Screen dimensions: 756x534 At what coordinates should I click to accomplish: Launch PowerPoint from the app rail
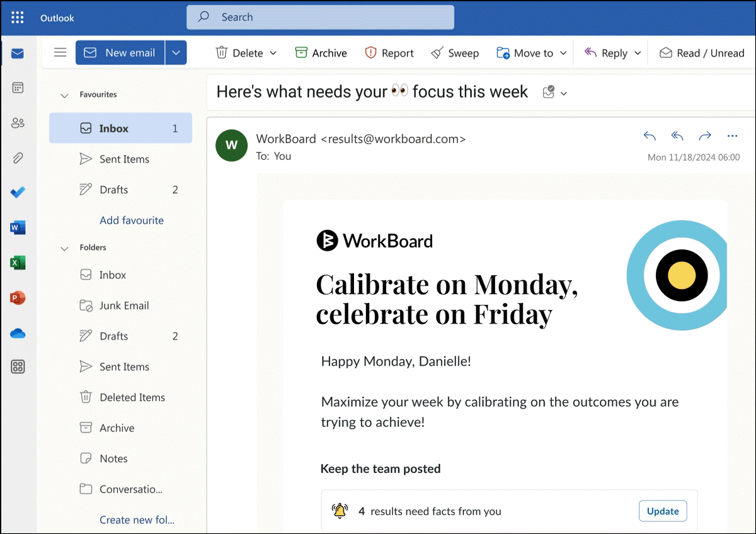[18, 298]
